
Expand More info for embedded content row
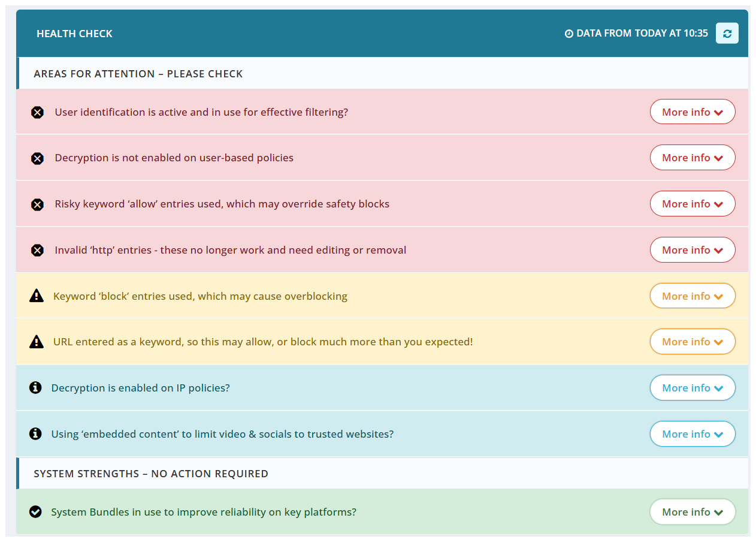692,434
